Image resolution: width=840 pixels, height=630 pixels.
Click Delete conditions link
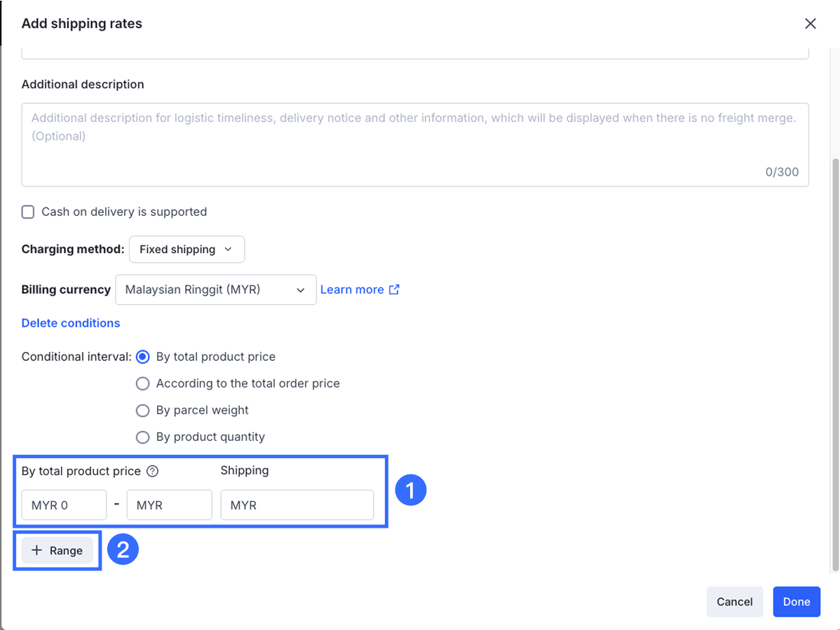(71, 323)
